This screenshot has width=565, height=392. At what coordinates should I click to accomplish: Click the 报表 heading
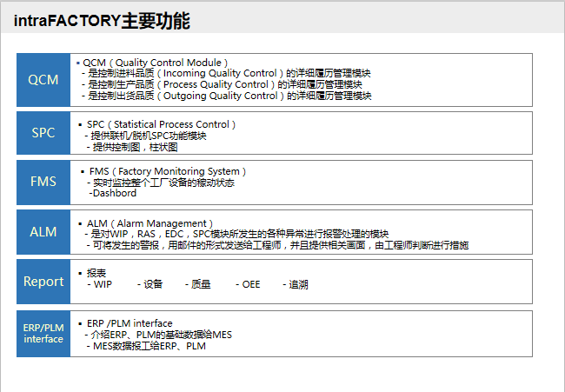pyautogui.click(x=96, y=273)
